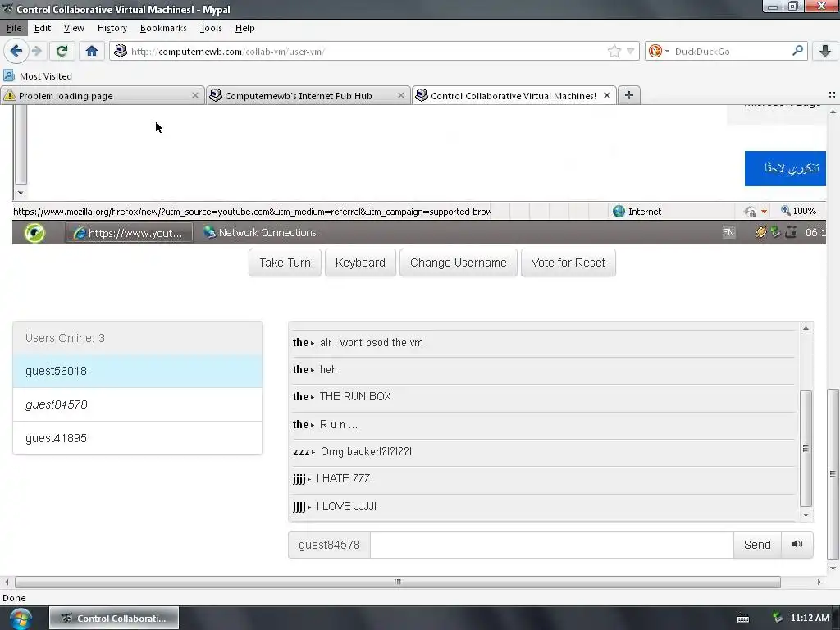Send the chat message with Send button
Image resolution: width=840 pixels, height=630 pixels.
757,545
